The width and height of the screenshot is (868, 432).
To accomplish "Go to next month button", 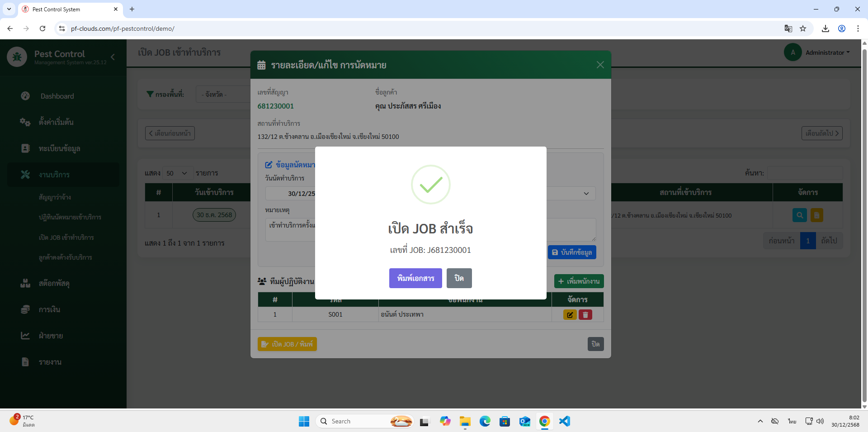I will (x=821, y=133).
